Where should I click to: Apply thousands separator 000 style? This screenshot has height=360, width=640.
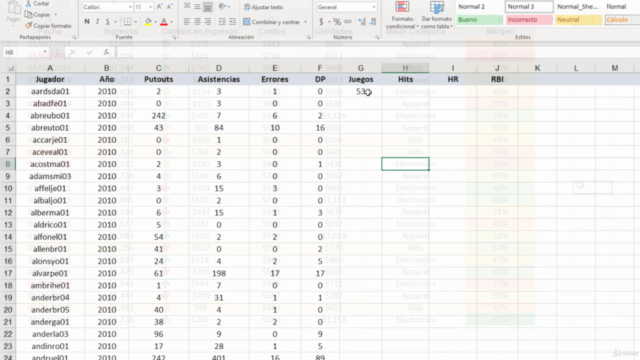coord(348,22)
